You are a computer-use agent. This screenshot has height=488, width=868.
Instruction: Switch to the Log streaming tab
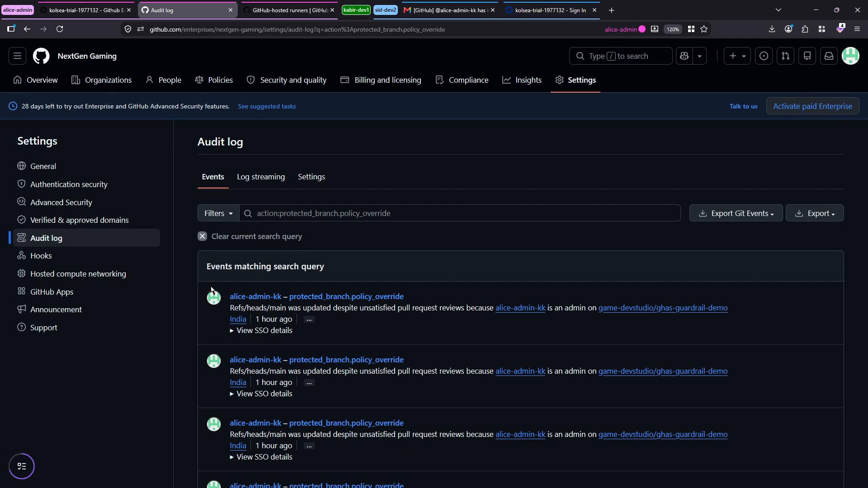point(261,177)
